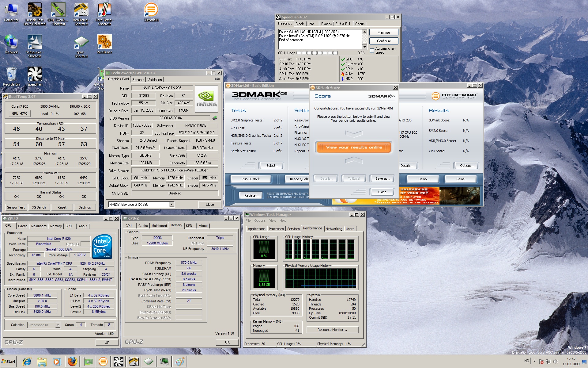This screenshot has width=588, height=368.
Task: Click the NO language indicator in tray
Action: click(x=527, y=361)
